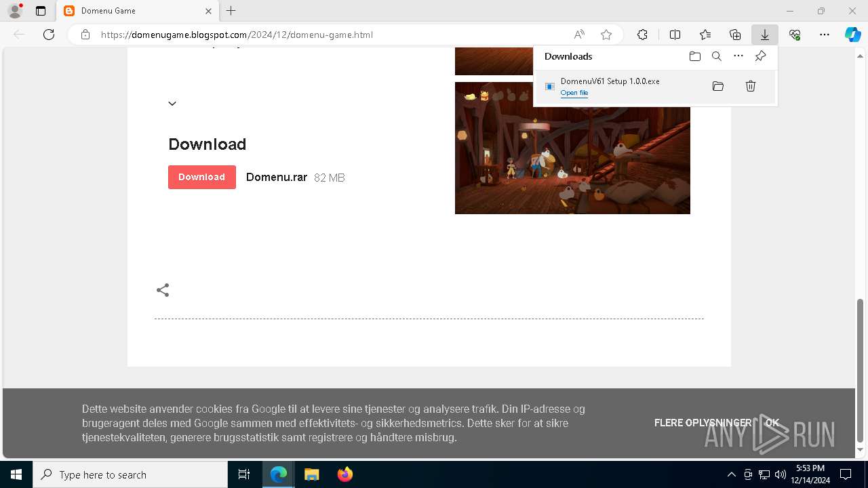Click the Downloads toolbar icon
The image size is (868, 488).
(765, 35)
